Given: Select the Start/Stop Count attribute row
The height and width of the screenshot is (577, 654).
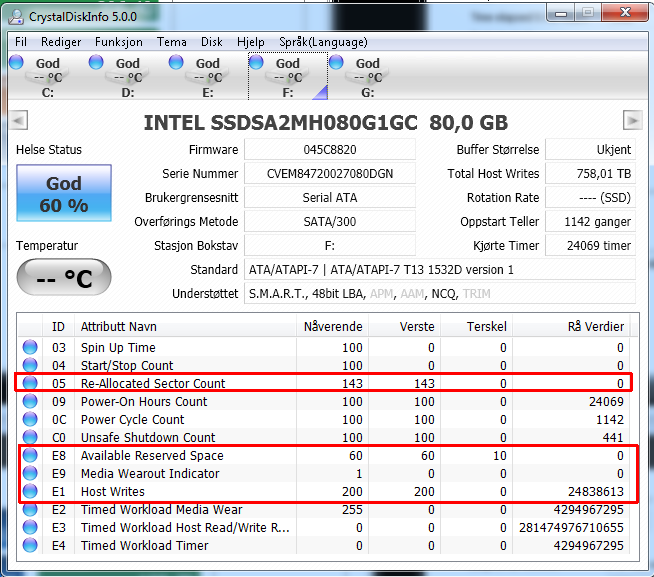Looking at the screenshot, I should pos(324,365).
